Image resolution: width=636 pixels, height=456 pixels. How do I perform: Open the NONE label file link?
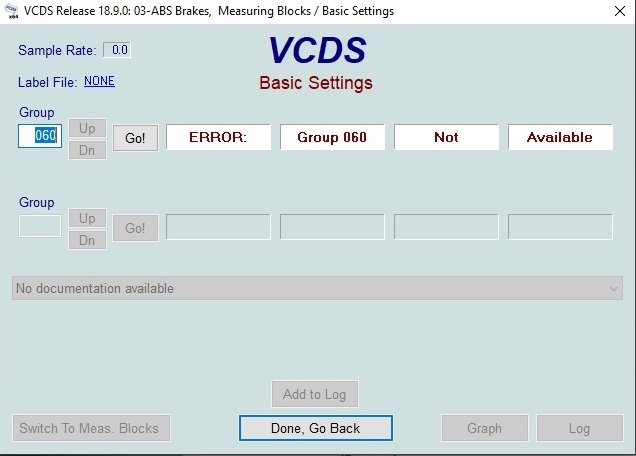[99, 81]
